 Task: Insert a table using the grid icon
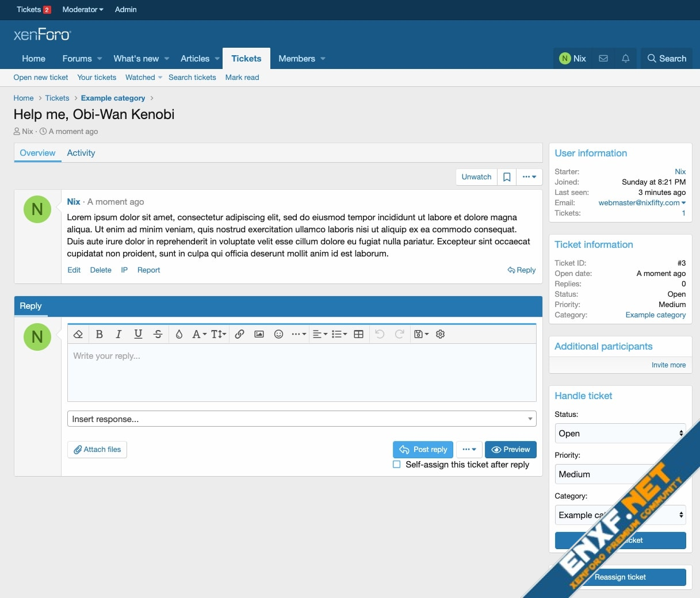coord(358,334)
